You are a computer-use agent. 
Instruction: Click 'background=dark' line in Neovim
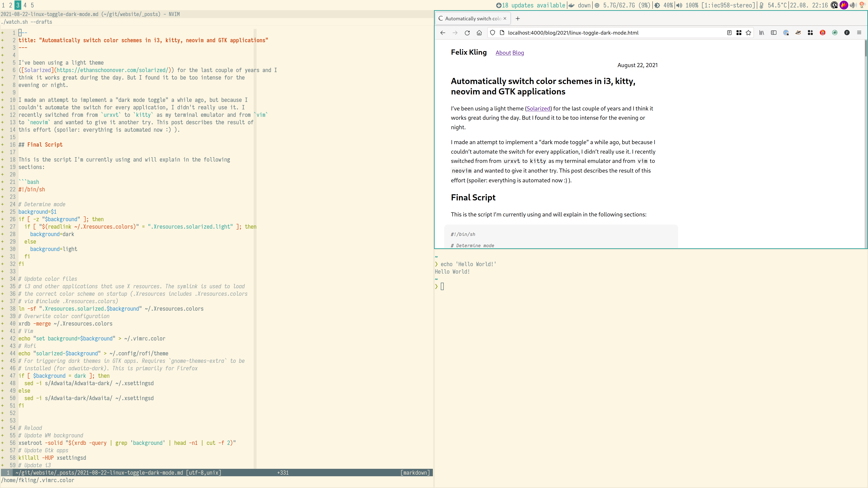[52, 234]
